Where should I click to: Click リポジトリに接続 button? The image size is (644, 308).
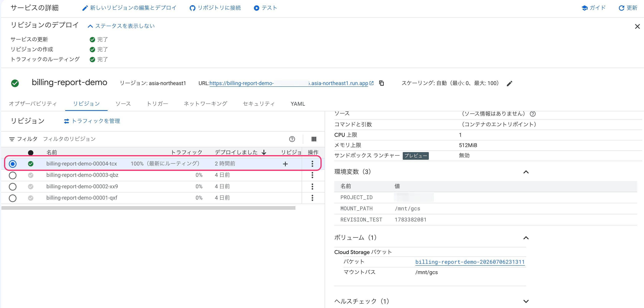click(x=215, y=8)
